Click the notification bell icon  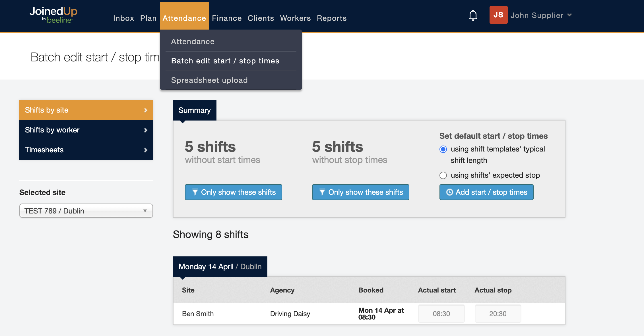[473, 15]
